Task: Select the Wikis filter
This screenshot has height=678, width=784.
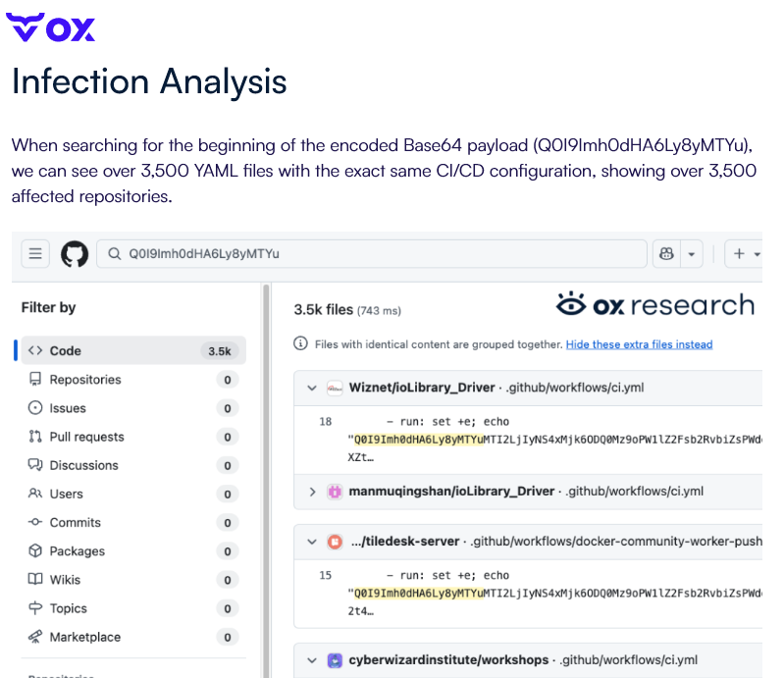Action: click(133, 580)
